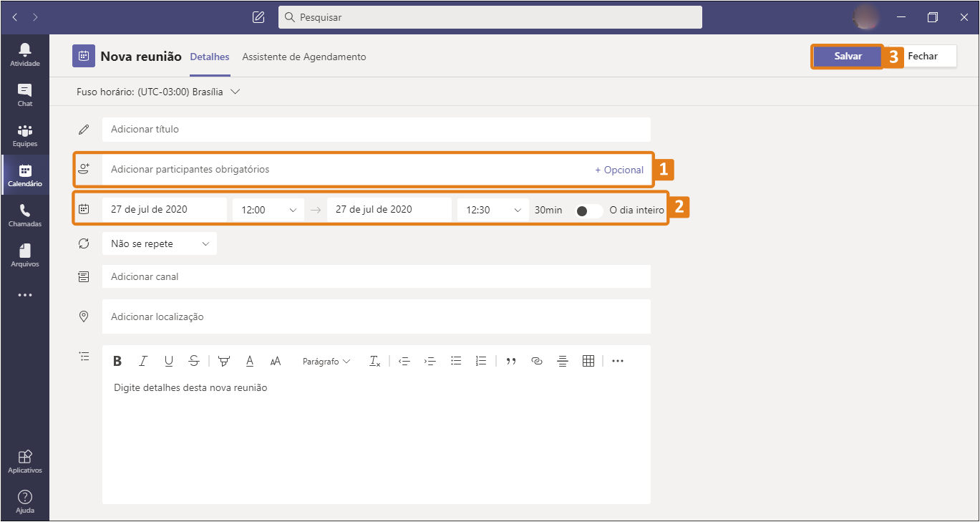Show more apps via the sidebar ellipsis
980x522 pixels.
point(25,295)
